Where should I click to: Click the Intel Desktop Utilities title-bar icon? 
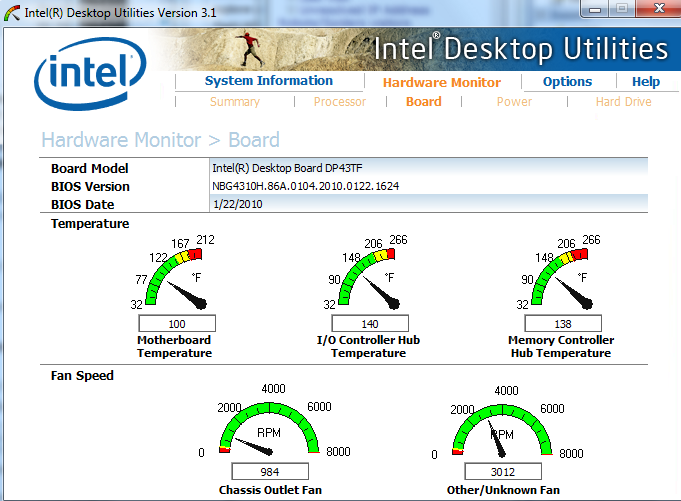pyautogui.click(x=12, y=13)
